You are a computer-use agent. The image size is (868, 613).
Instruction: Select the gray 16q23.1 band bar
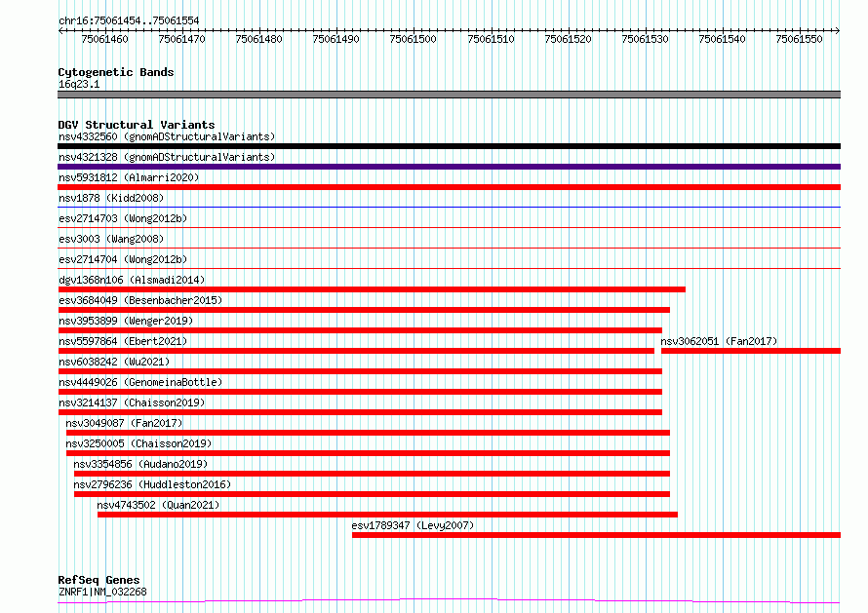[x=449, y=95]
